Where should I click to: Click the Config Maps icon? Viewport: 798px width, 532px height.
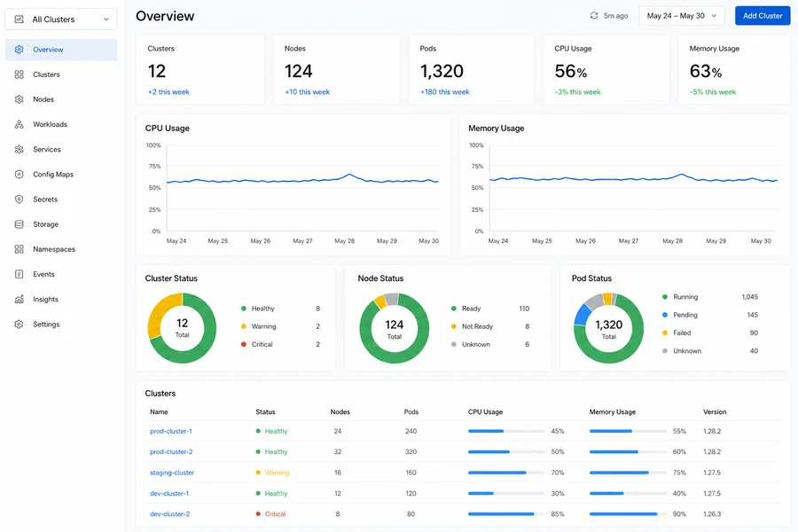[x=19, y=174]
